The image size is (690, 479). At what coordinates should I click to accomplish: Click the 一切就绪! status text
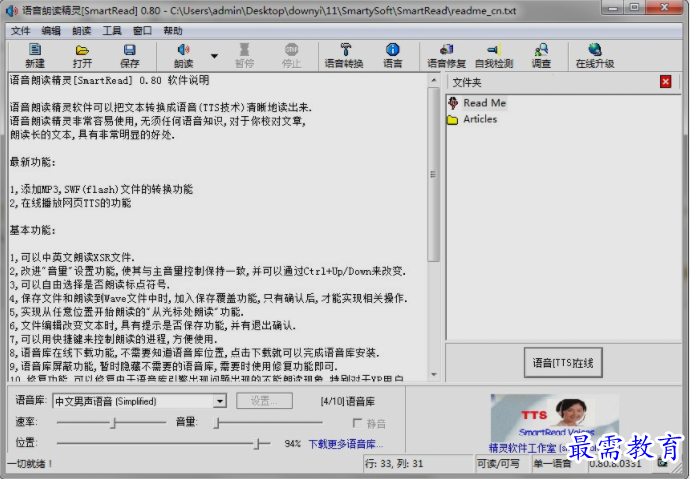(31, 463)
